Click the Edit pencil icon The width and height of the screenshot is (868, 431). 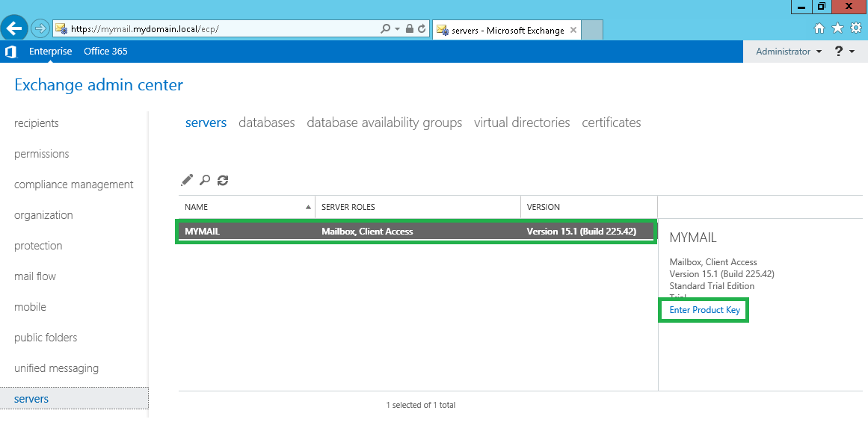coord(187,180)
